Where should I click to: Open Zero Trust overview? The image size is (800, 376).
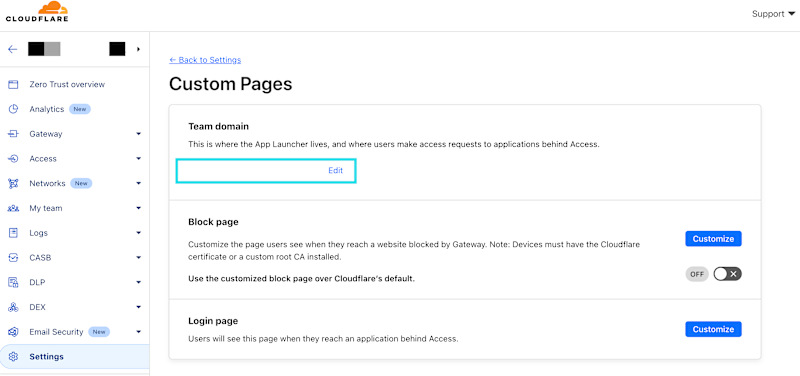point(67,84)
